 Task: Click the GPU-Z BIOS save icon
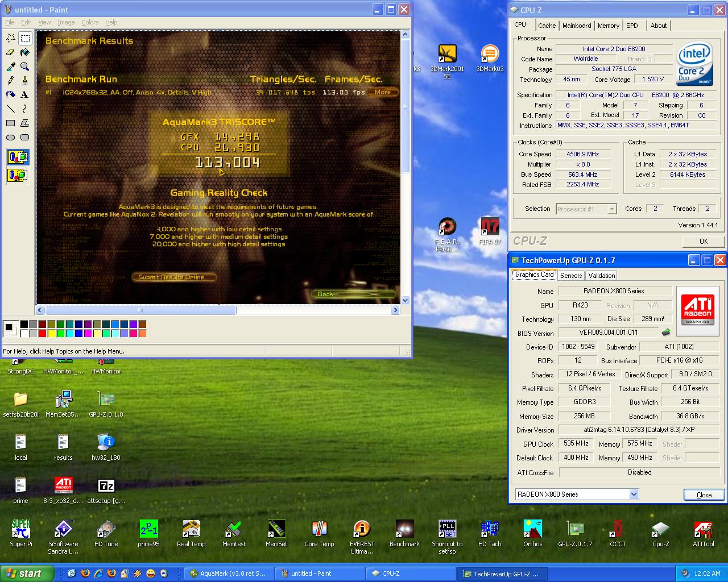tap(666, 332)
